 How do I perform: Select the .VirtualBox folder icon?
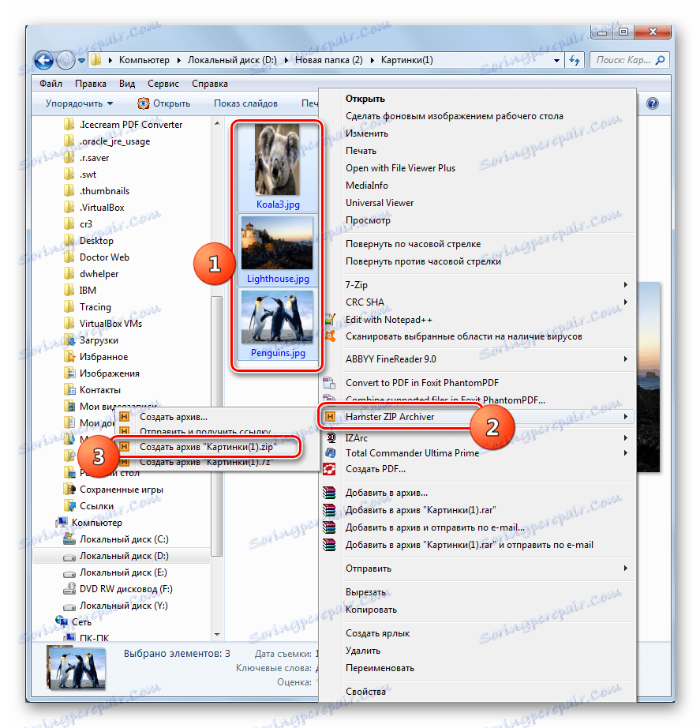tap(69, 208)
